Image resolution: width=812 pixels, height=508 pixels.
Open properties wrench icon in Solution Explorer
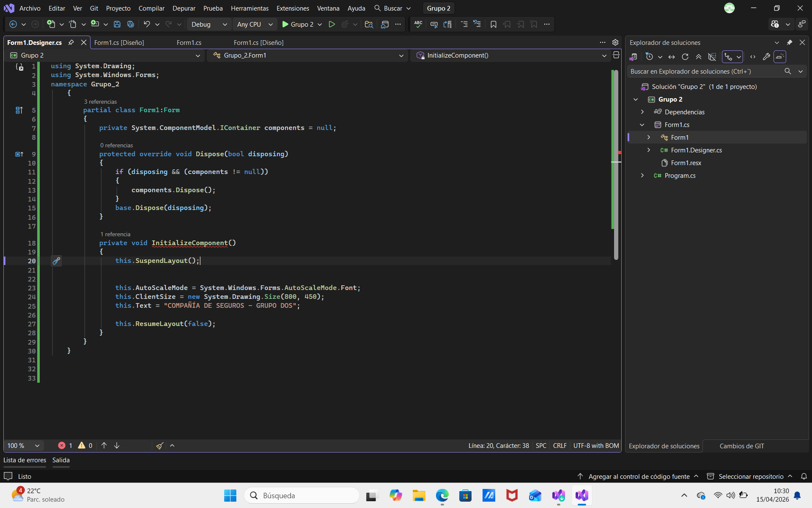click(x=766, y=57)
